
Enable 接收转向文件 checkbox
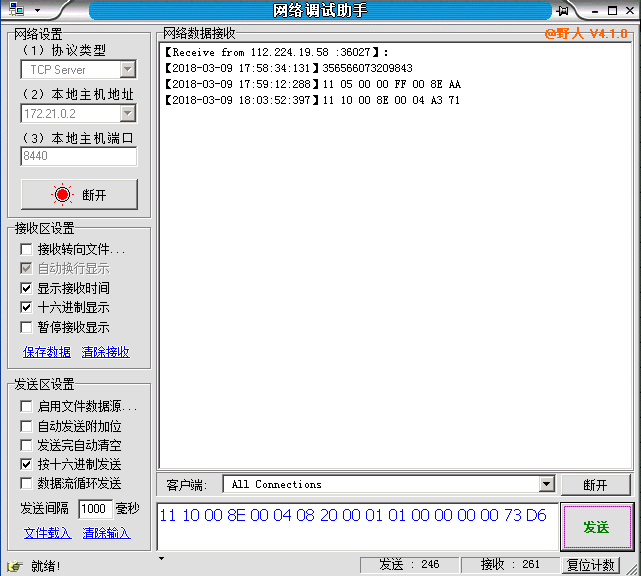26,249
